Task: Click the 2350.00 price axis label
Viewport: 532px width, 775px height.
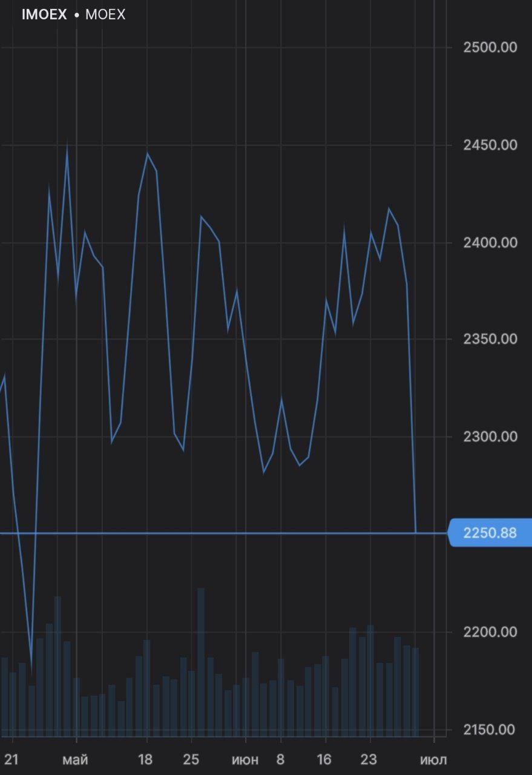Action: [490, 338]
